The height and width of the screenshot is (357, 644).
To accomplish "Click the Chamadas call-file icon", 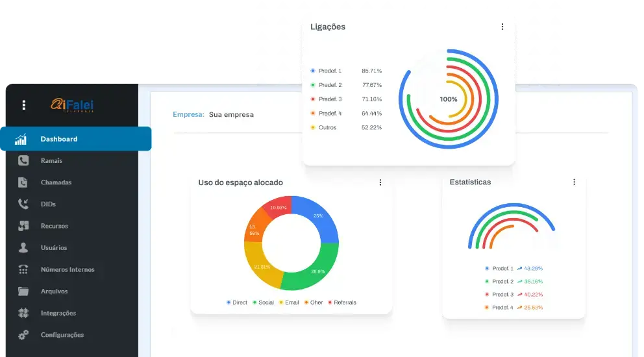I will 23,182.
